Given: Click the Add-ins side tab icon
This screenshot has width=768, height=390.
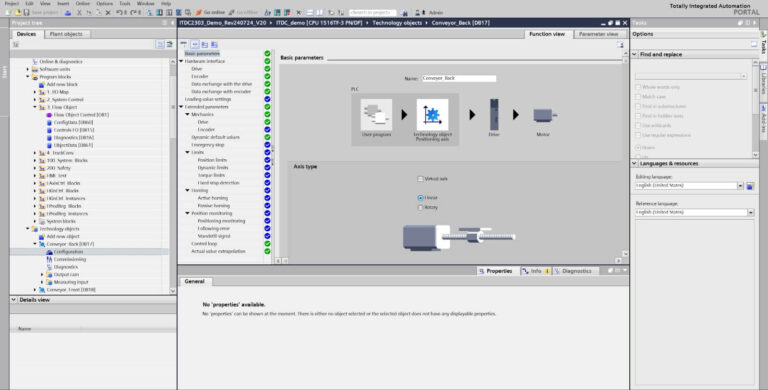Looking at the screenshot, I should (763, 107).
